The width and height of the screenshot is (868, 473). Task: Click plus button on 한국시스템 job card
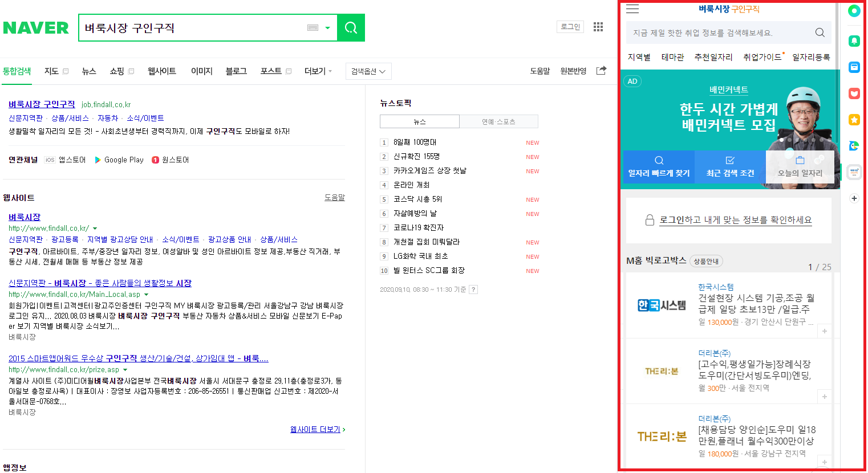pyautogui.click(x=824, y=331)
